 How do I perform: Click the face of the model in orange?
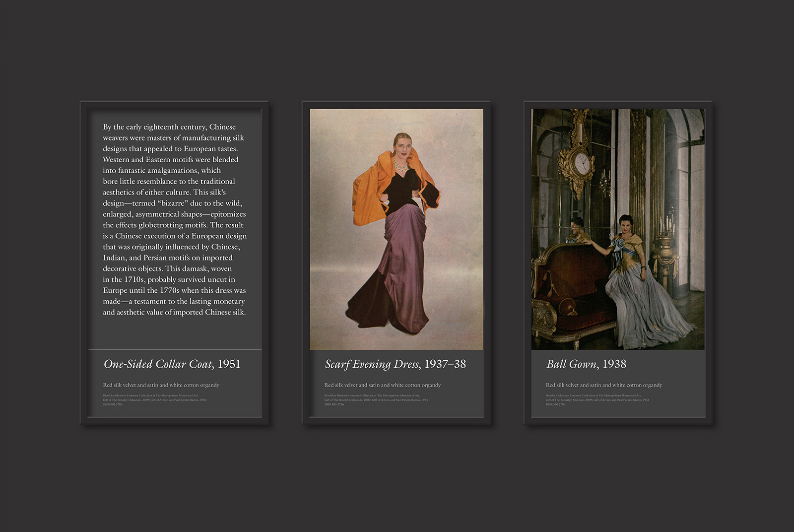click(400, 146)
